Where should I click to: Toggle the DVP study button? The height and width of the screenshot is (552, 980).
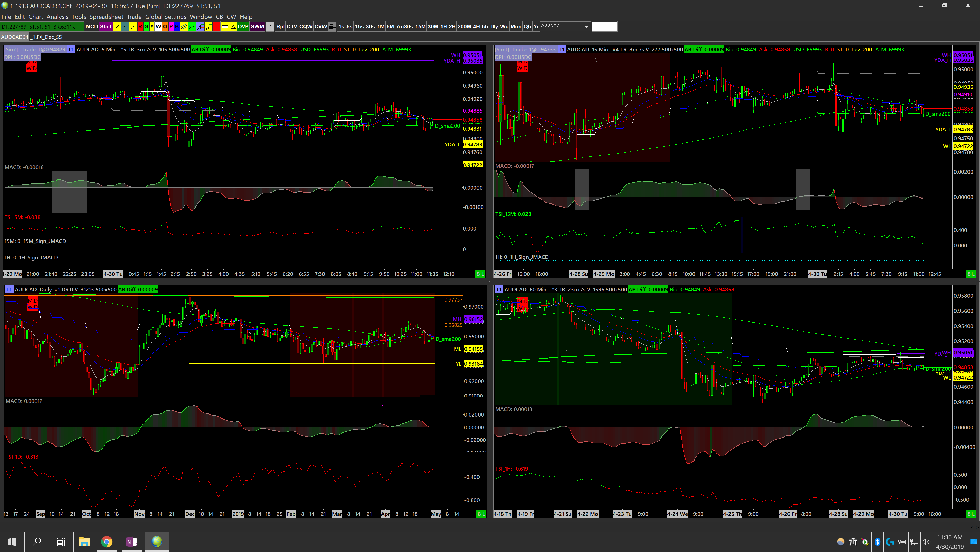click(243, 27)
